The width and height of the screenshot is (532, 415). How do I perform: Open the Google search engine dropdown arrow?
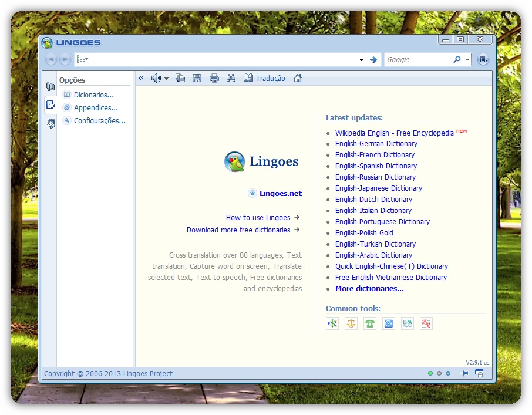[467, 60]
